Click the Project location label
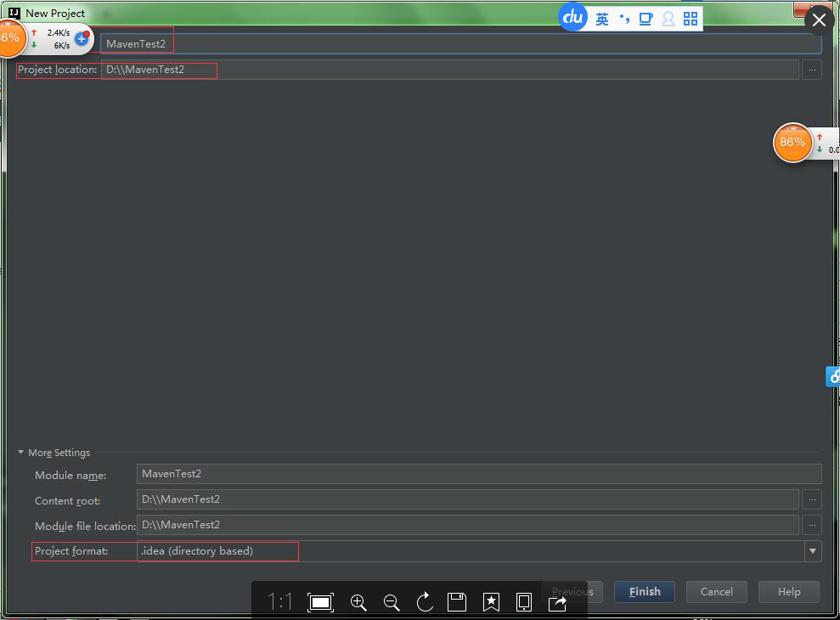Image resolution: width=840 pixels, height=620 pixels. (x=57, y=70)
